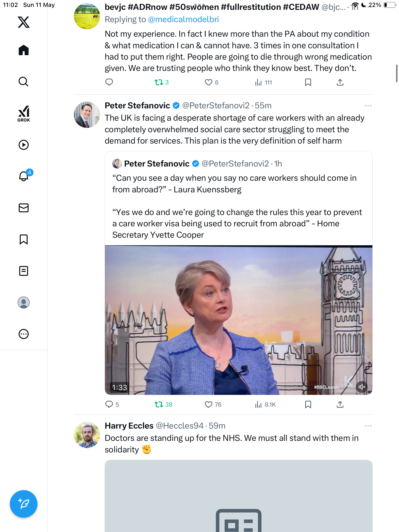Open Bookmarks in sidebar

tap(24, 239)
